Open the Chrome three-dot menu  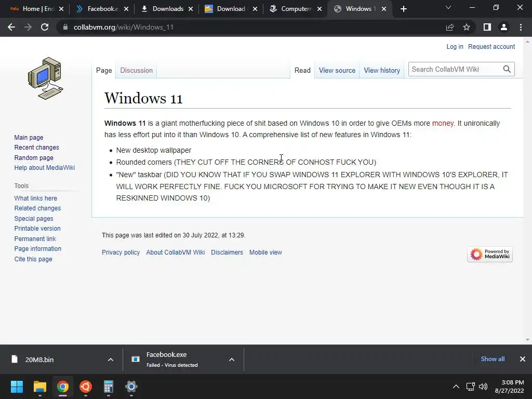(521, 27)
